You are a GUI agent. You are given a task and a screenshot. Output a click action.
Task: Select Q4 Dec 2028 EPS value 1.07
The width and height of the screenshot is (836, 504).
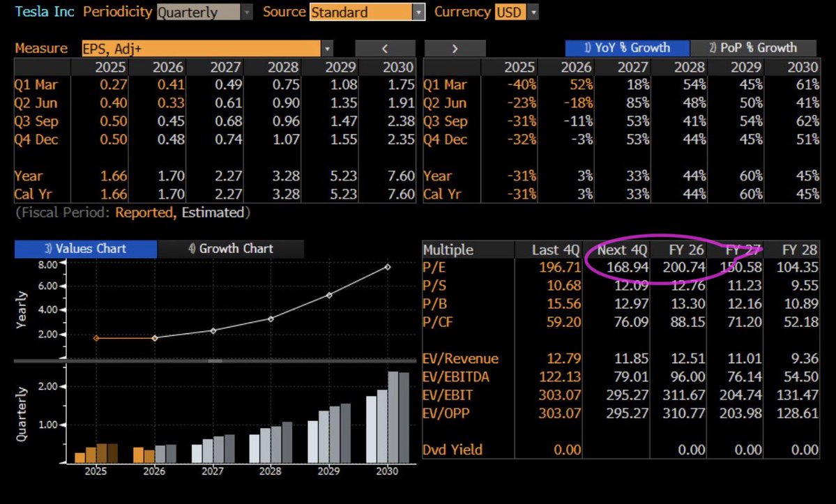(x=286, y=139)
